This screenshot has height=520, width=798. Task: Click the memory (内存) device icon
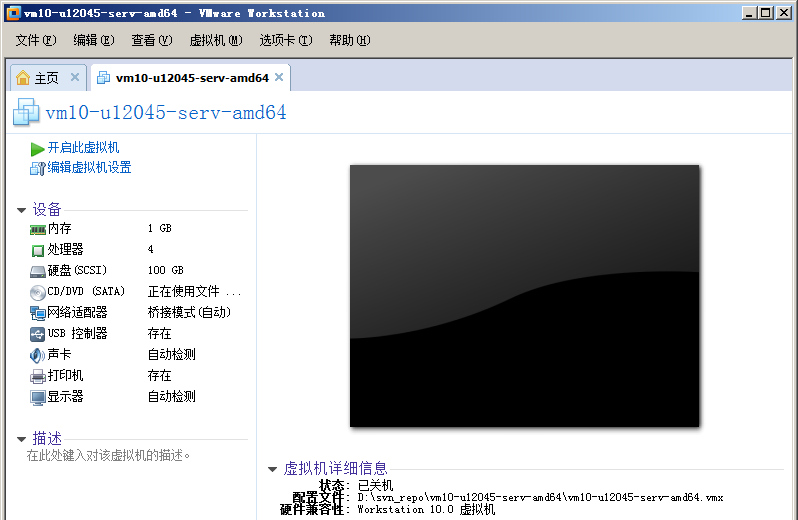(38, 230)
